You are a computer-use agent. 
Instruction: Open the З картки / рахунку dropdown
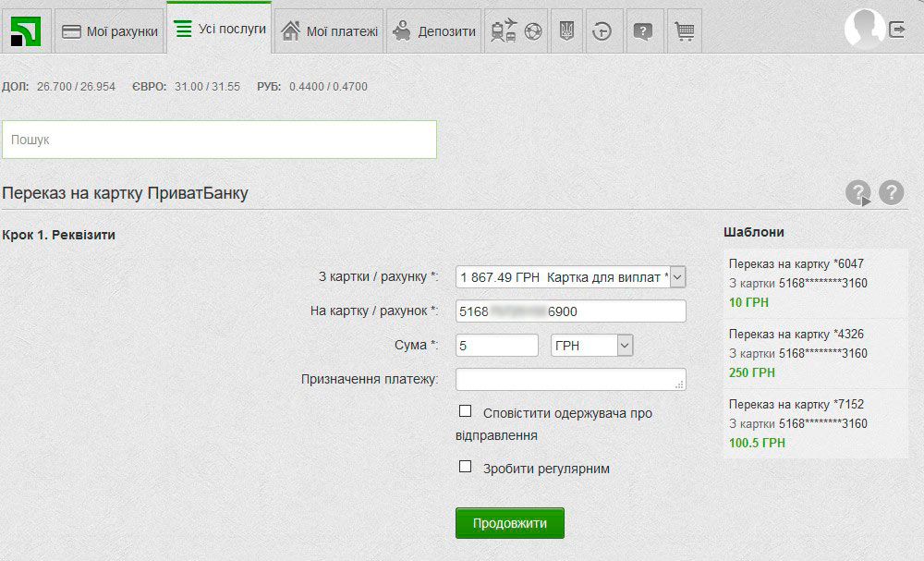pyautogui.click(x=570, y=277)
